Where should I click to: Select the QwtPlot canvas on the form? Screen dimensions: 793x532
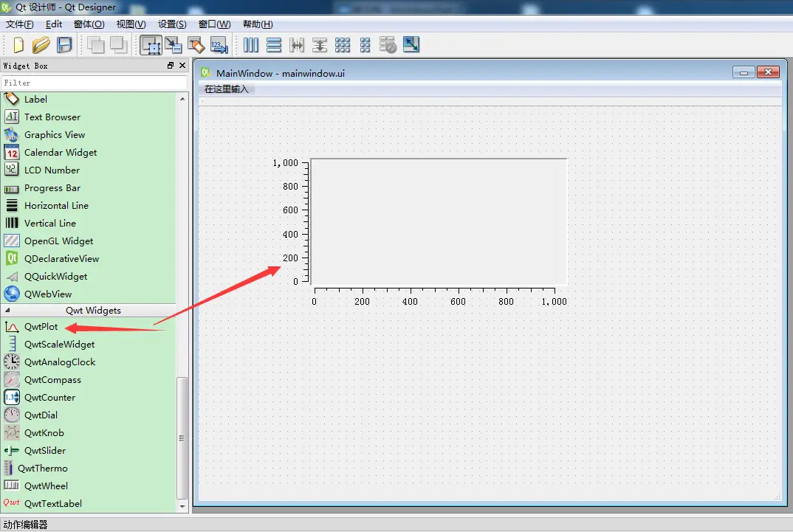click(x=439, y=222)
